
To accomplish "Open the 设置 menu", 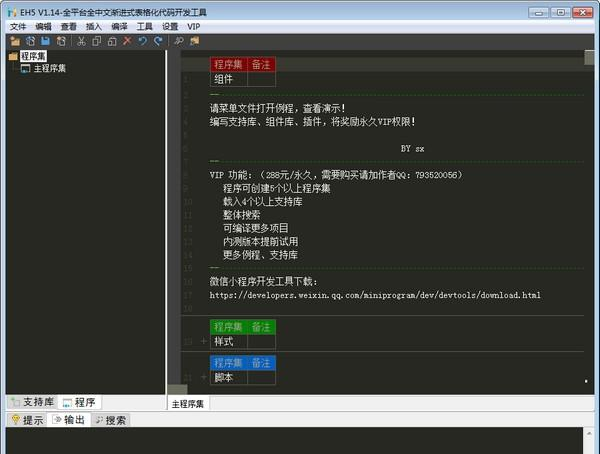I will (x=170, y=26).
